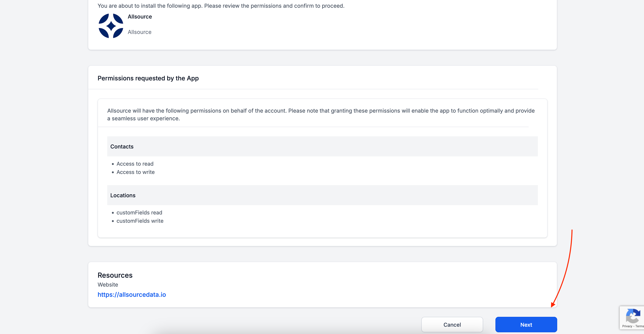The height and width of the screenshot is (334, 644).
Task: Click the "customFields write" permission item
Action: (x=140, y=221)
